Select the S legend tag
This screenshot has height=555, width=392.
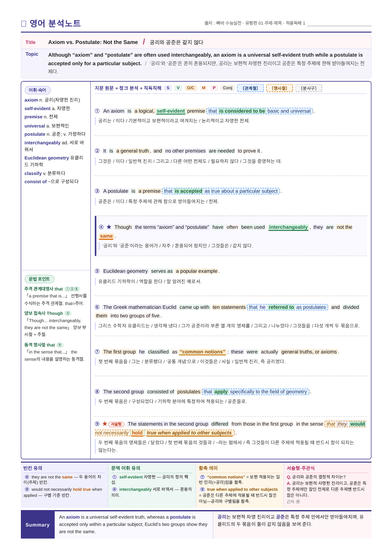point(168,88)
